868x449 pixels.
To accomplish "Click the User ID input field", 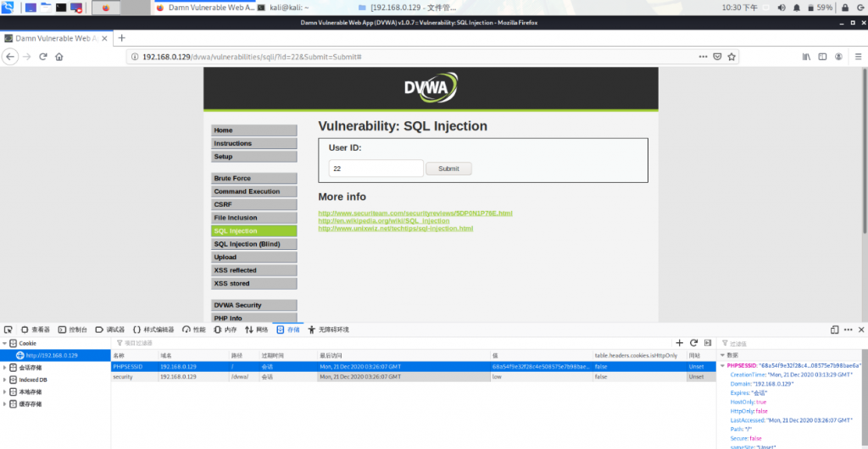I will click(376, 169).
